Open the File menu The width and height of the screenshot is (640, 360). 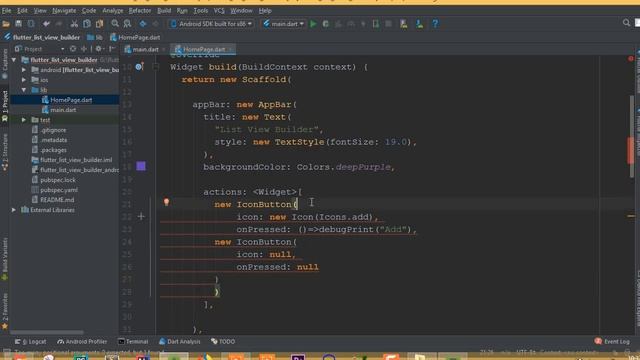7,11
